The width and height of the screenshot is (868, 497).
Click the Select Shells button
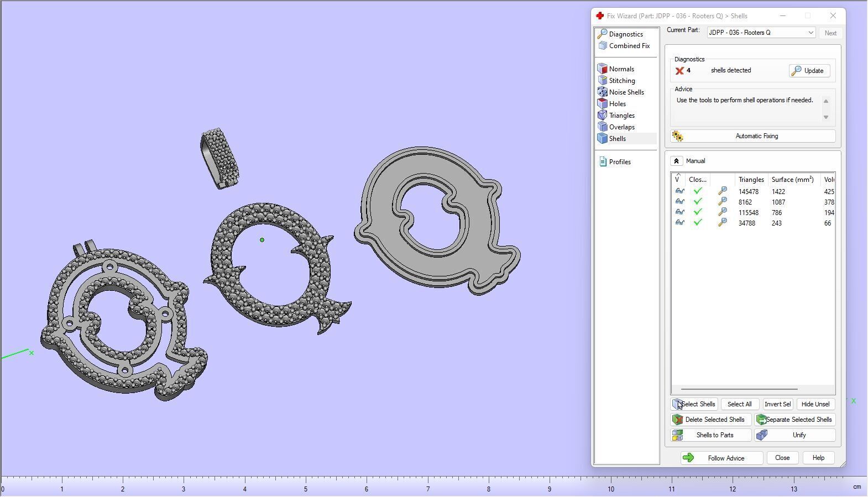694,404
